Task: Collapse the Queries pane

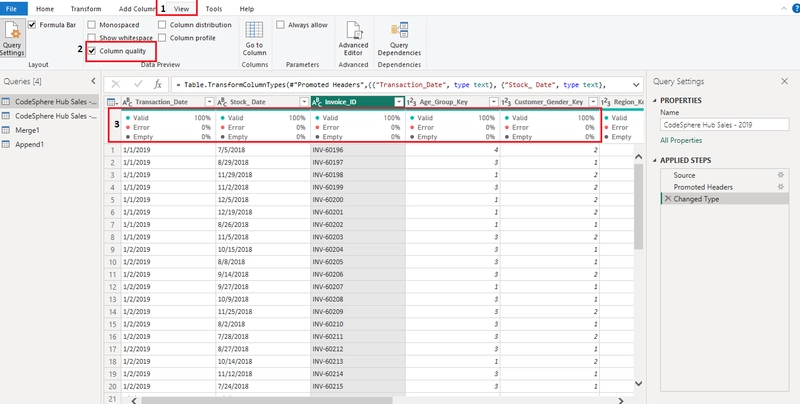Action: pos(93,81)
